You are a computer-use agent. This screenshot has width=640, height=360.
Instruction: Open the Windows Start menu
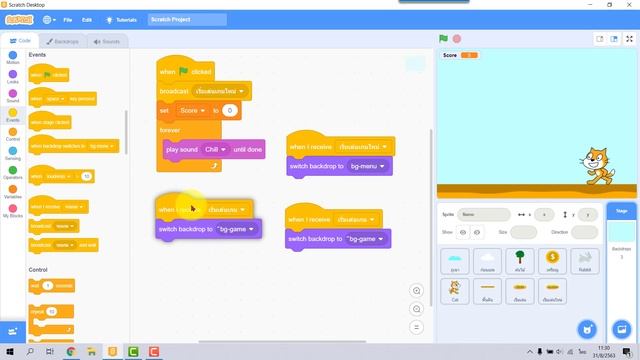coord(10,351)
